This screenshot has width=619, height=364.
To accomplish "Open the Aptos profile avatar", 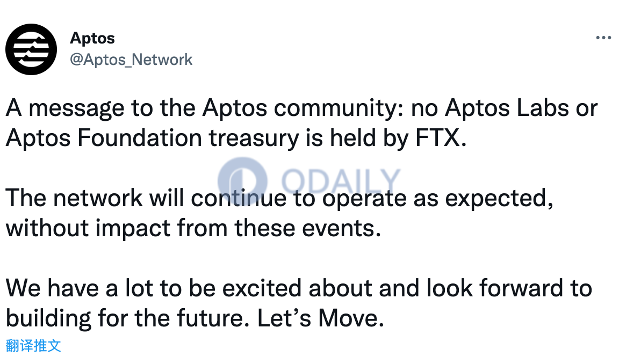I will pyautogui.click(x=31, y=49).
